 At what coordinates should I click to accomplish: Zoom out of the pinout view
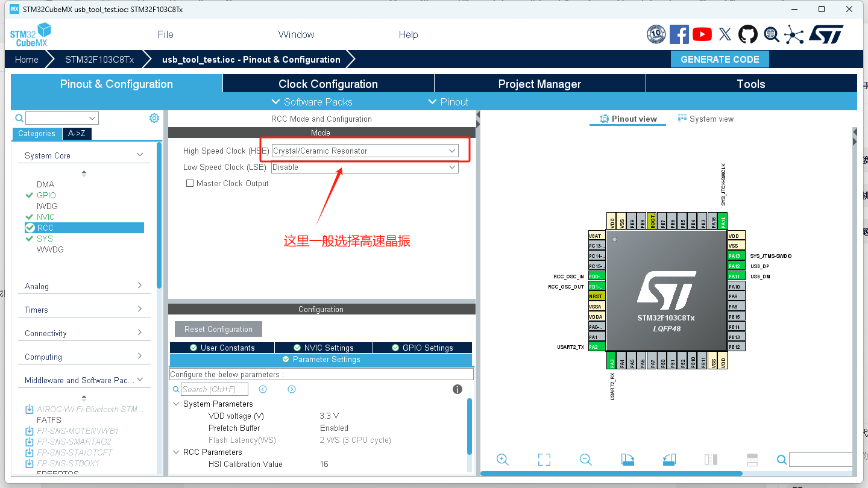pyautogui.click(x=585, y=459)
